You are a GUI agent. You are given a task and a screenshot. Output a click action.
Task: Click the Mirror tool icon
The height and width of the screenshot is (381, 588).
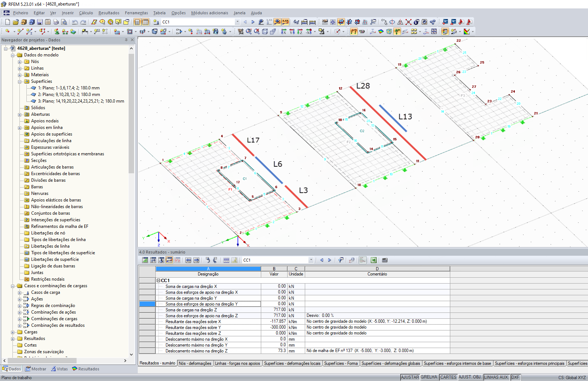click(400, 22)
